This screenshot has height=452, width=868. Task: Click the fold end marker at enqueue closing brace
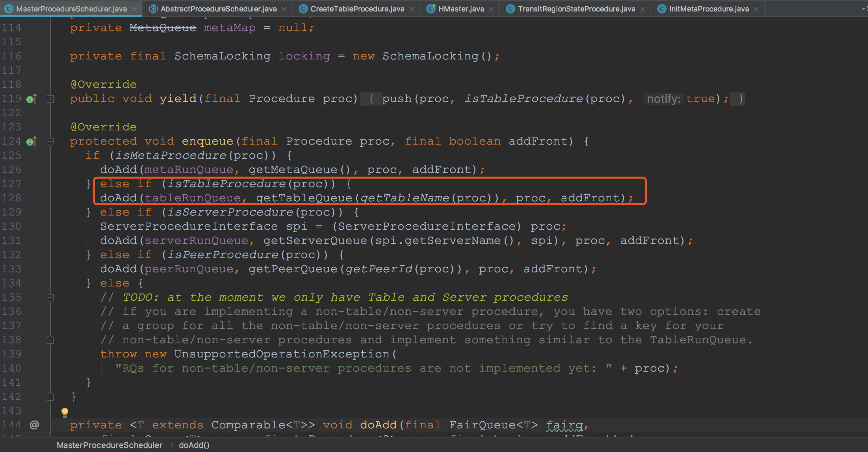50,397
